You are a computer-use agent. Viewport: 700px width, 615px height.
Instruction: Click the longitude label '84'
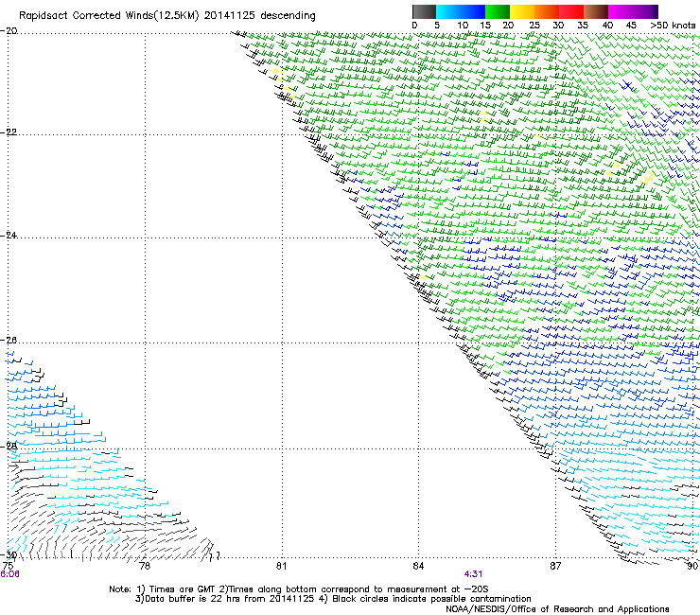(418, 566)
